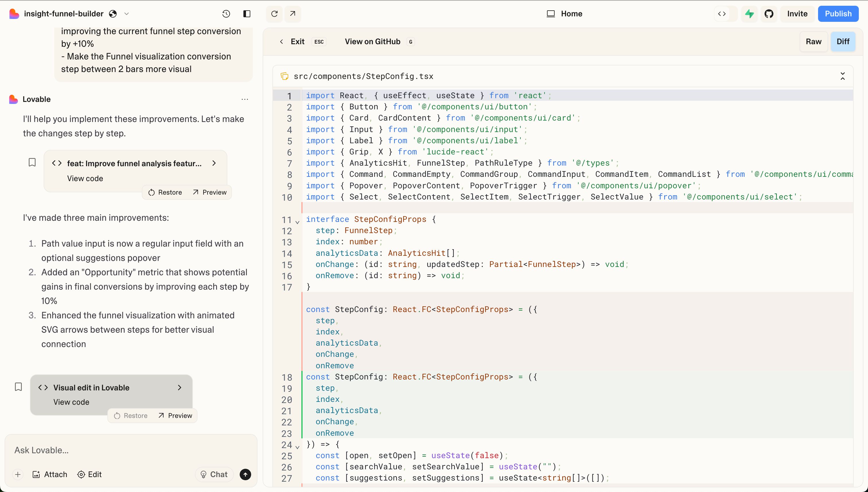Screen dimensions: 868x492
Task: Refresh the preview with reload icon
Action: [274, 14]
